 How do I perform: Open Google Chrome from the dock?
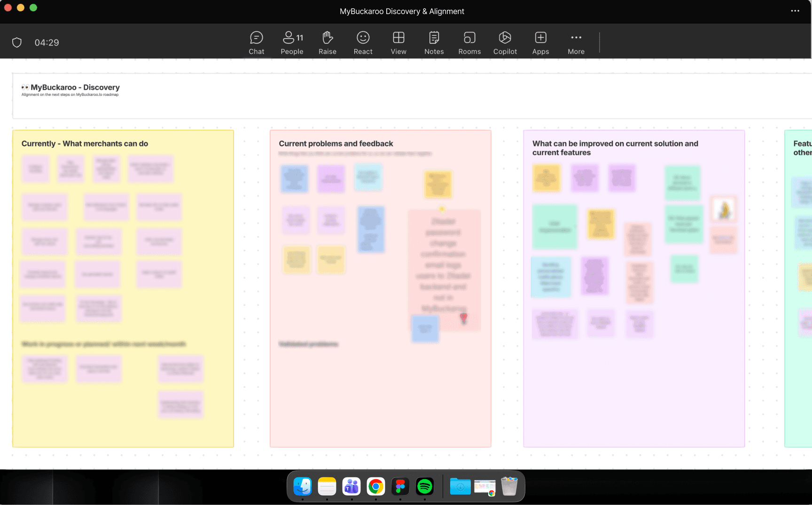point(376,487)
